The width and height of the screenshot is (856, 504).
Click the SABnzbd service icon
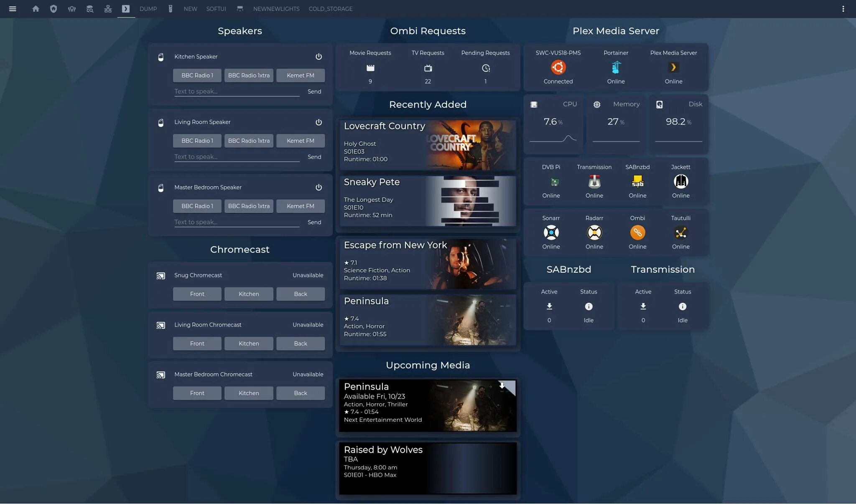coord(637,182)
